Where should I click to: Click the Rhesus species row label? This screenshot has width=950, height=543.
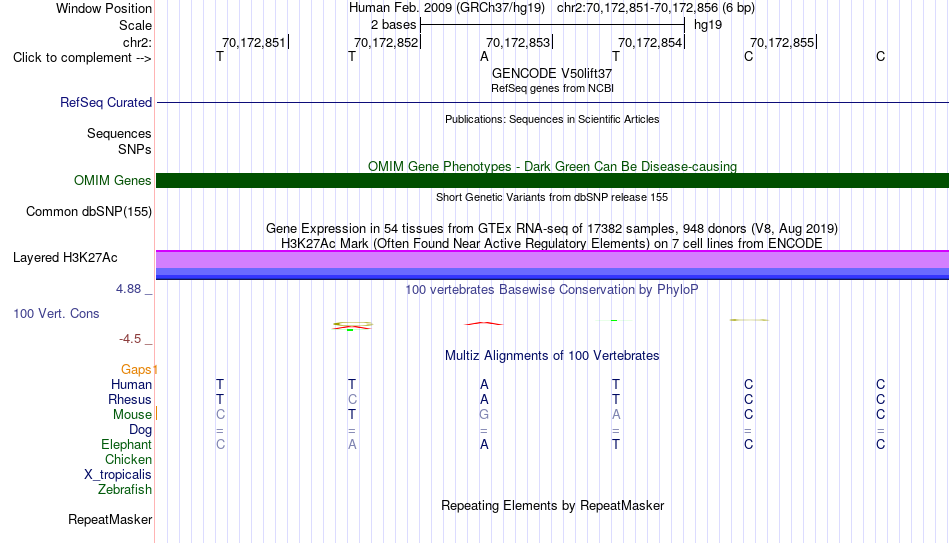coord(129,399)
